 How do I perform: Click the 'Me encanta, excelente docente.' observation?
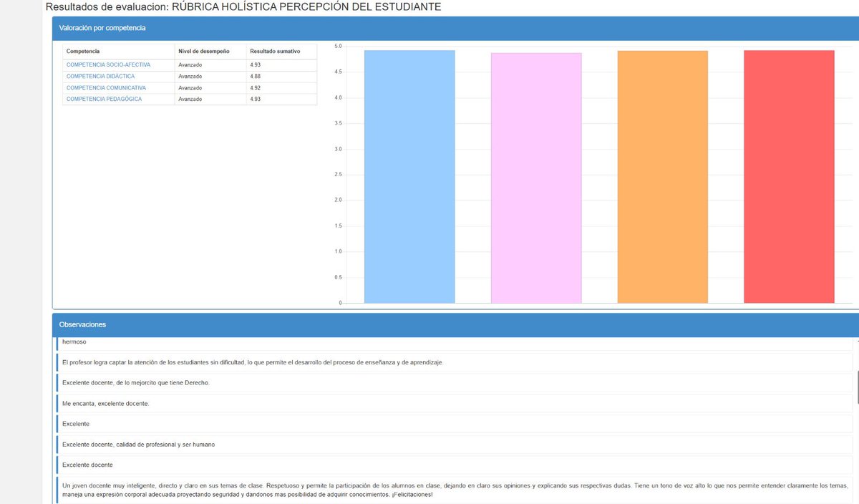pos(455,404)
